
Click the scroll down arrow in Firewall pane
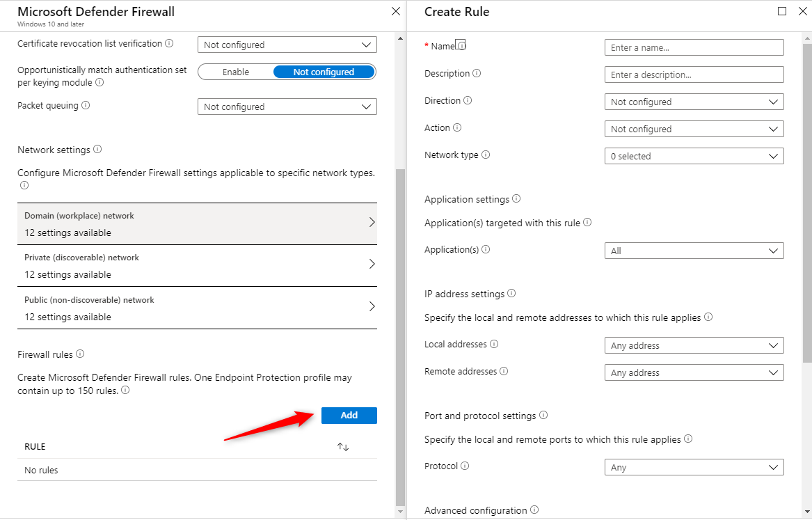coord(400,512)
